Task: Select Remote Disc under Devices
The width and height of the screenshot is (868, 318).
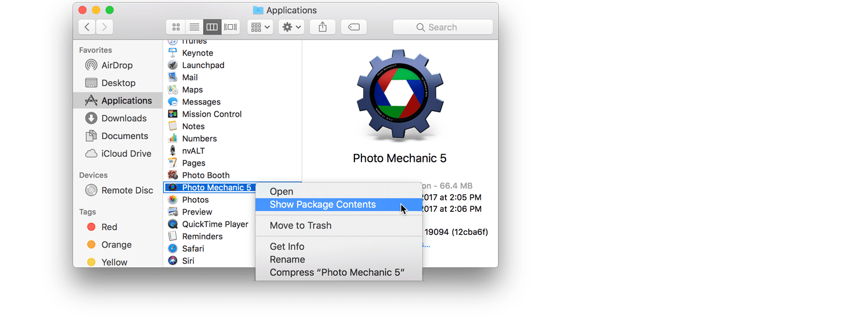Action: coord(118,190)
